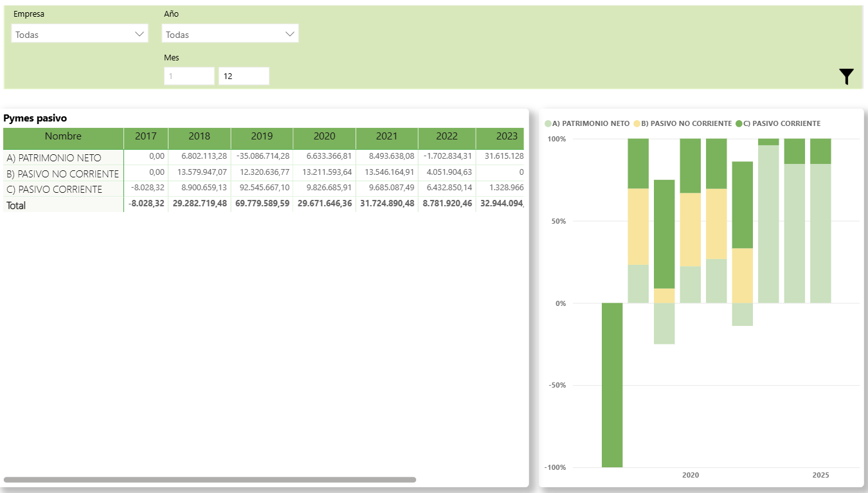The image size is (868, 493).
Task: Click the black filter funnel icon
Action: 846,76
